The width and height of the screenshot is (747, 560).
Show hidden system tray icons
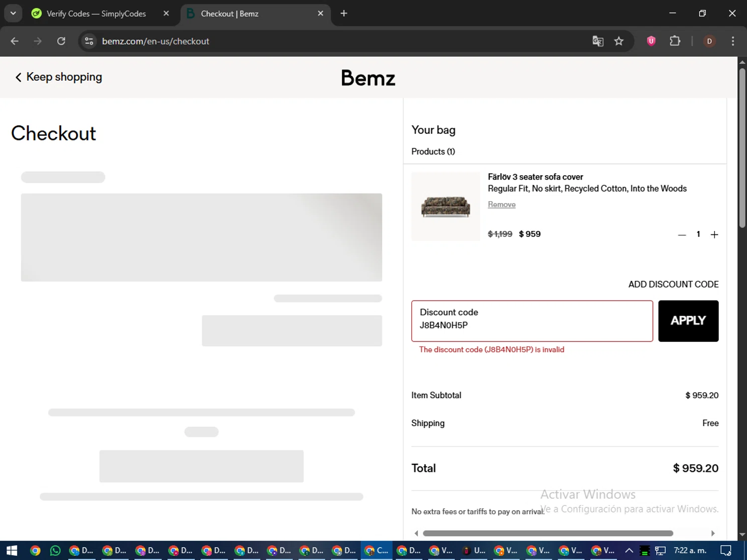pos(629,551)
